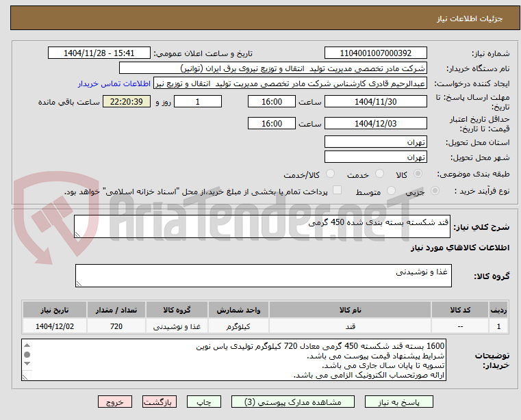The height and width of the screenshot is (420, 521).
Task: Click the قند item name cell
Action: pos(350,326)
